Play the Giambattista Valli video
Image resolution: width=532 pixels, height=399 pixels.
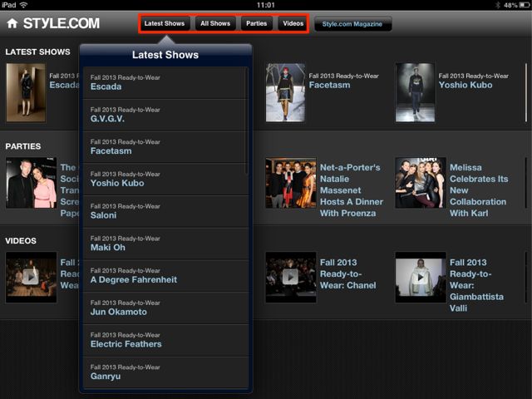click(421, 277)
